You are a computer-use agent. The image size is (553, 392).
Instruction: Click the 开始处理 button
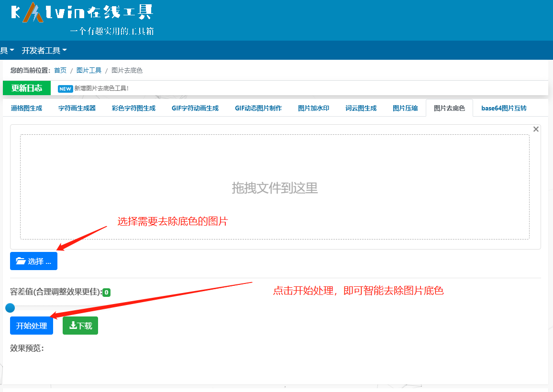(31, 325)
